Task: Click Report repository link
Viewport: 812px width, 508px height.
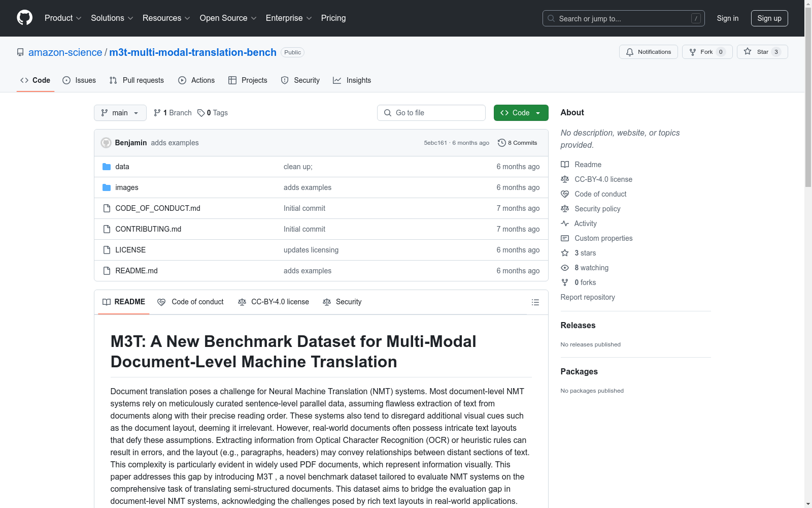Action: 588,297
